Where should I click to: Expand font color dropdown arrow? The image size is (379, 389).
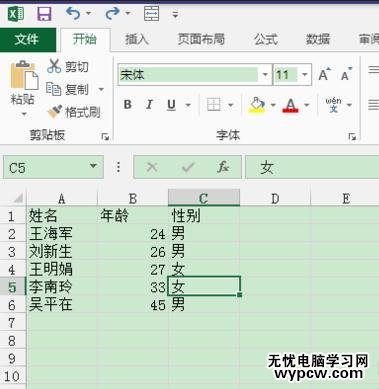pos(307,105)
